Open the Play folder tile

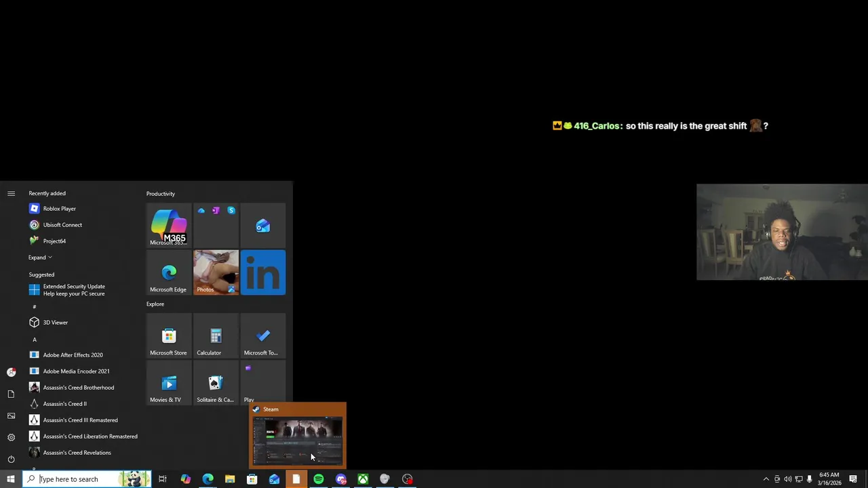(x=263, y=382)
